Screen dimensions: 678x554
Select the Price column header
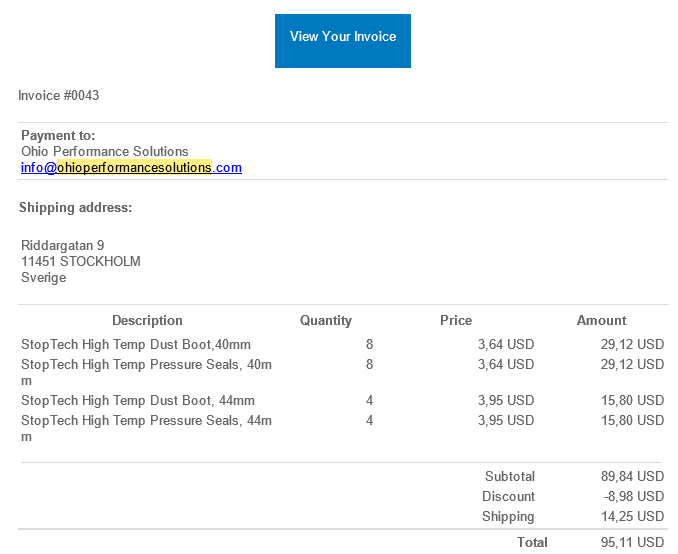point(456,321)
